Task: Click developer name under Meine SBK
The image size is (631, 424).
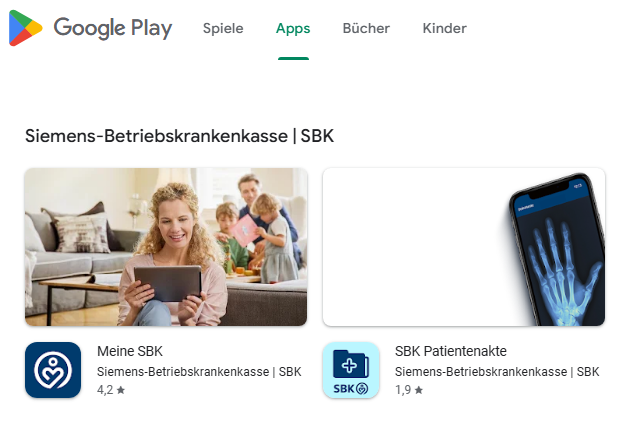Action: [199, 372]
